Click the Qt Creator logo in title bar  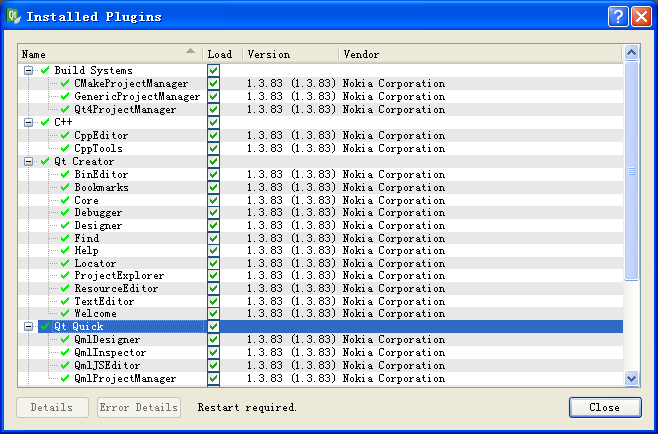[x=13, y=16]
